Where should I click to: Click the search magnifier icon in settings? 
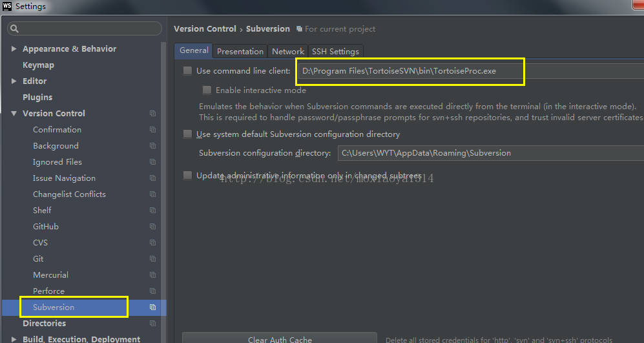click(x=15, y=29)
